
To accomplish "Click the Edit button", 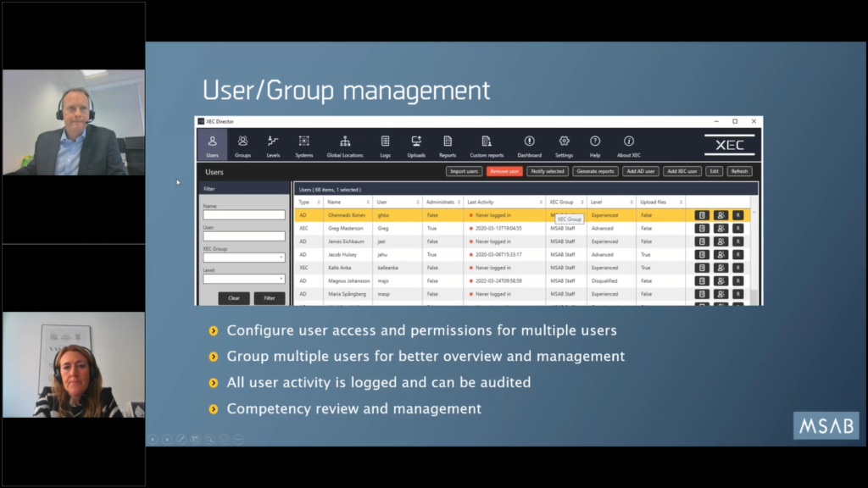I will pyautogui.click(x=714, y=171).
